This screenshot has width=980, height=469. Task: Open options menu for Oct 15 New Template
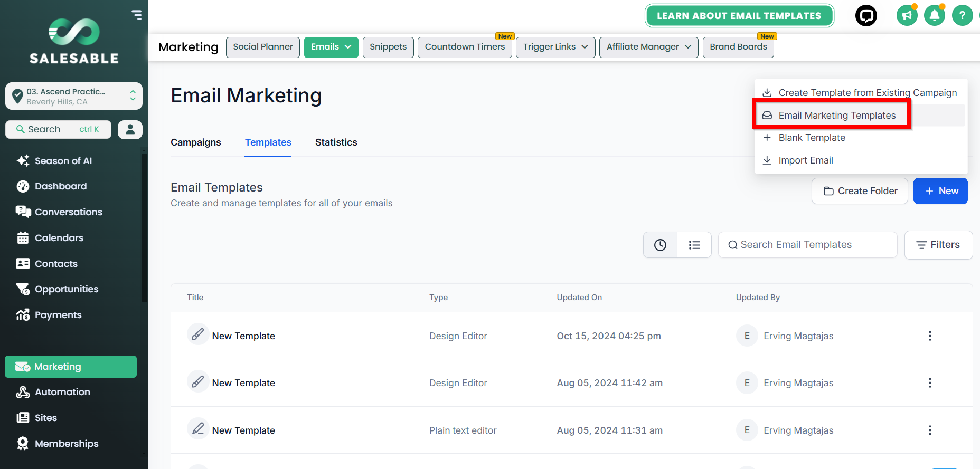[x=930, y=336]
